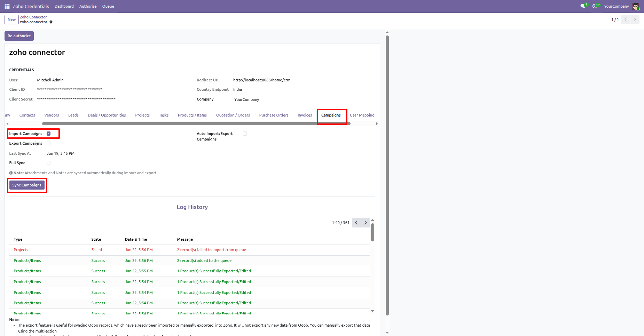
Task: Click the left arrow of the tab scrollbar
Action: tap(7, 123)
